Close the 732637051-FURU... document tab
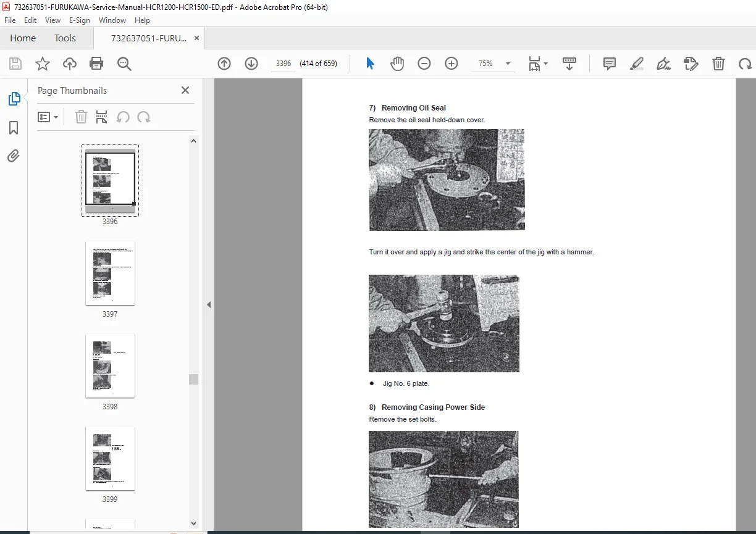756x534 pixels. [x=197, y=38]
